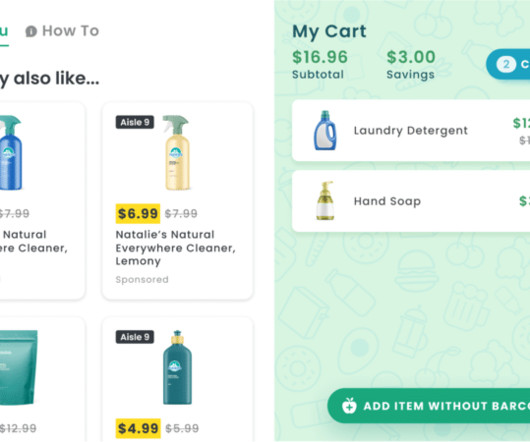Select the yellow Lemony spray bottle image
Image resolution: width=530 pixels, height=442 pixels.
[177, 153]
